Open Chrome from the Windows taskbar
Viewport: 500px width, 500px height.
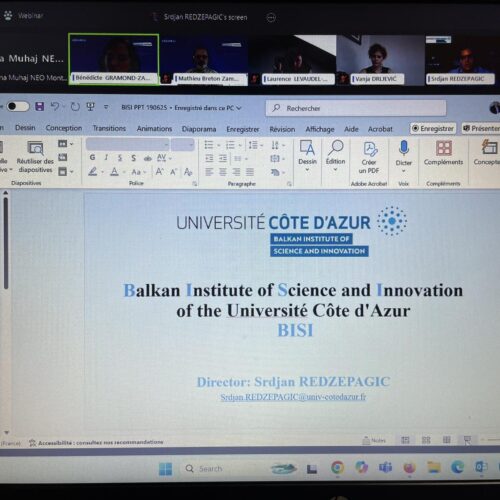(337, 467)
